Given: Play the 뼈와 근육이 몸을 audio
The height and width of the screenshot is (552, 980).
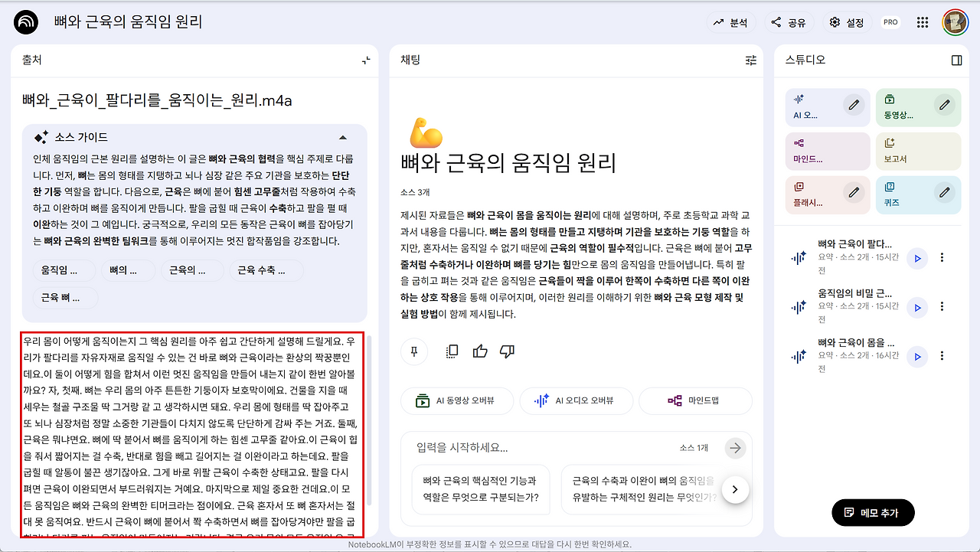Looking at the screenshot, I should coord(916,356).
